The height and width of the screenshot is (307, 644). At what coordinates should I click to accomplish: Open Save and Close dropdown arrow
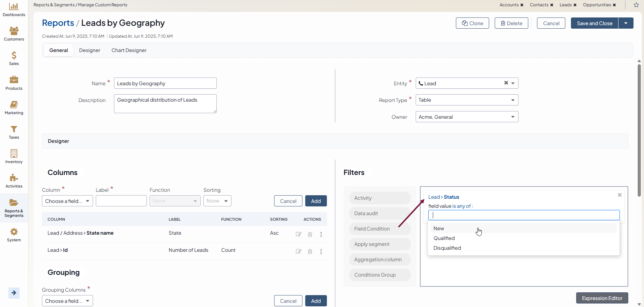tap(626, 23)
